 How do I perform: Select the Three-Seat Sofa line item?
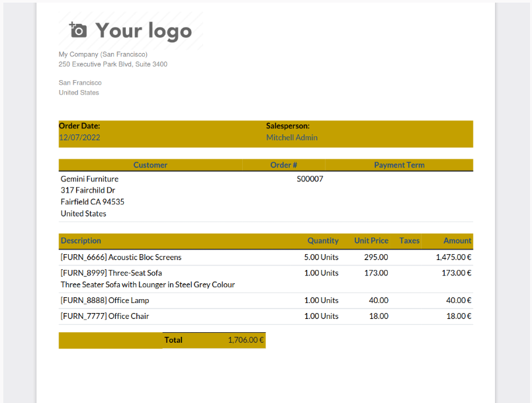coord(111,273)
